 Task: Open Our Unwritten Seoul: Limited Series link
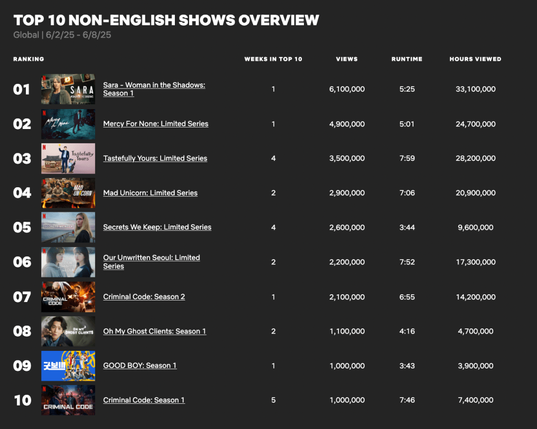(x=151, y=262)
